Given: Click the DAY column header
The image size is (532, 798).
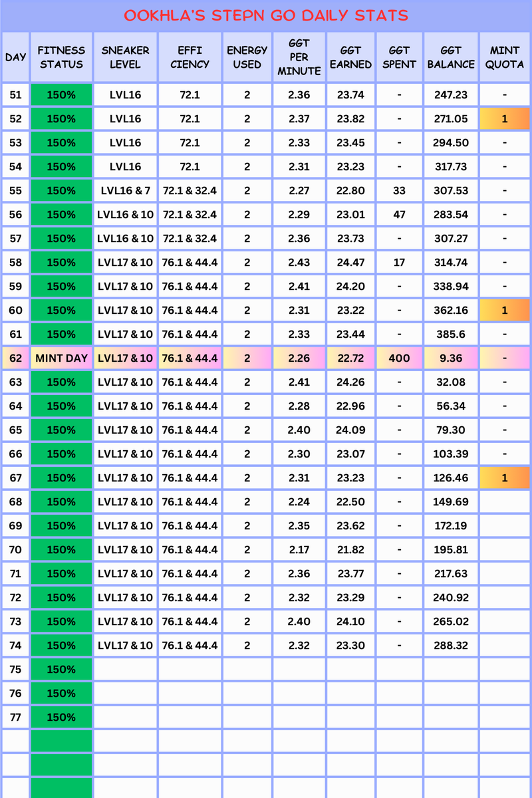Looking at the screenshot, I should tap(15, 57).
